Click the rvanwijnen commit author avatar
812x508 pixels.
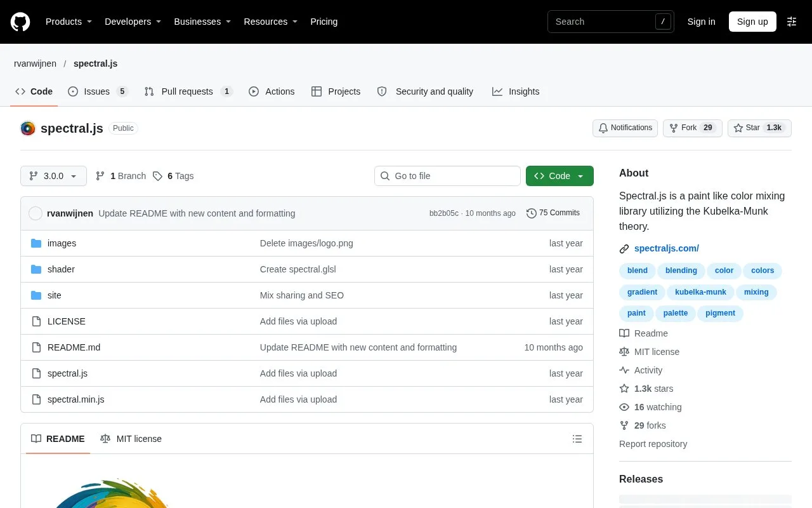[36, 213]
